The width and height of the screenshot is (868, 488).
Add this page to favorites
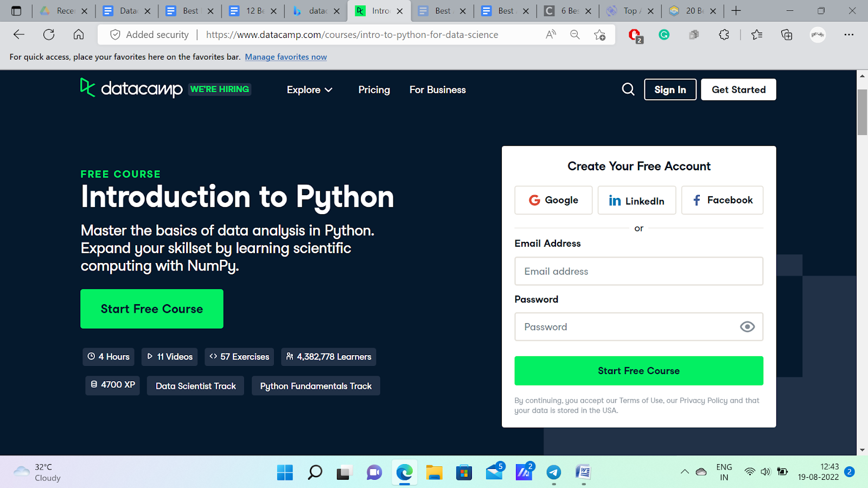599,35
